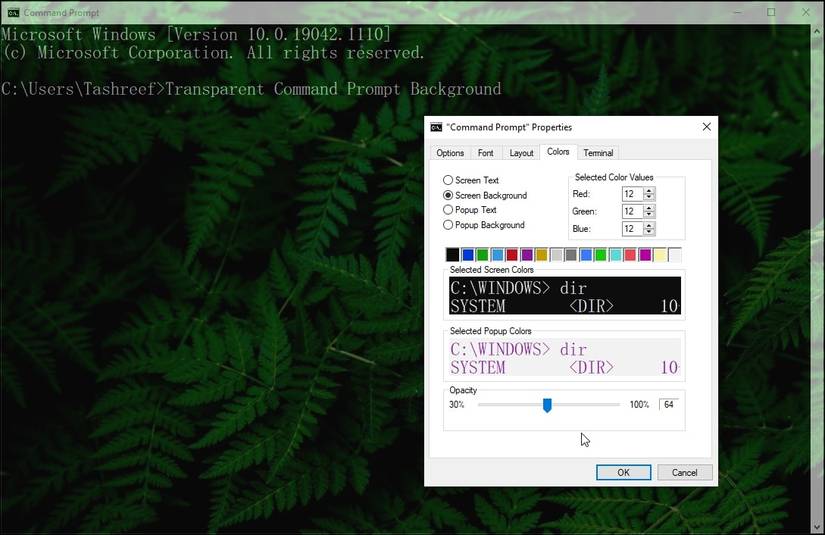Close the Properties dialog with X
This screenshot has width=825, height=535.
pos(707,127)
